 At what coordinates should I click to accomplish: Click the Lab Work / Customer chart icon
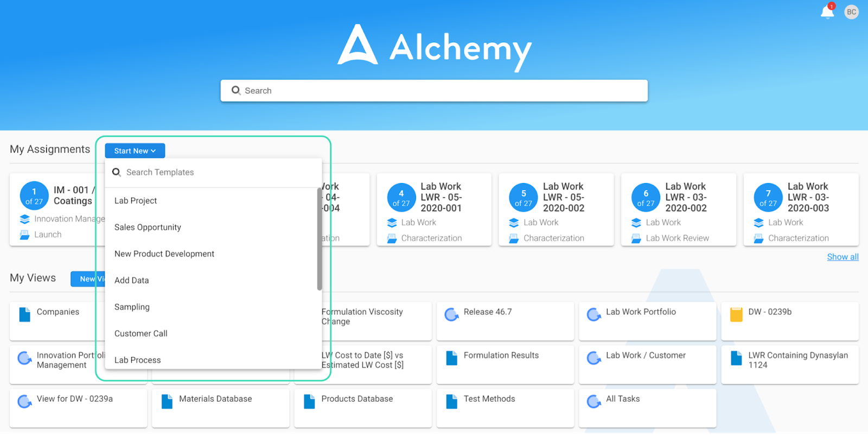[x=594, y=358]
